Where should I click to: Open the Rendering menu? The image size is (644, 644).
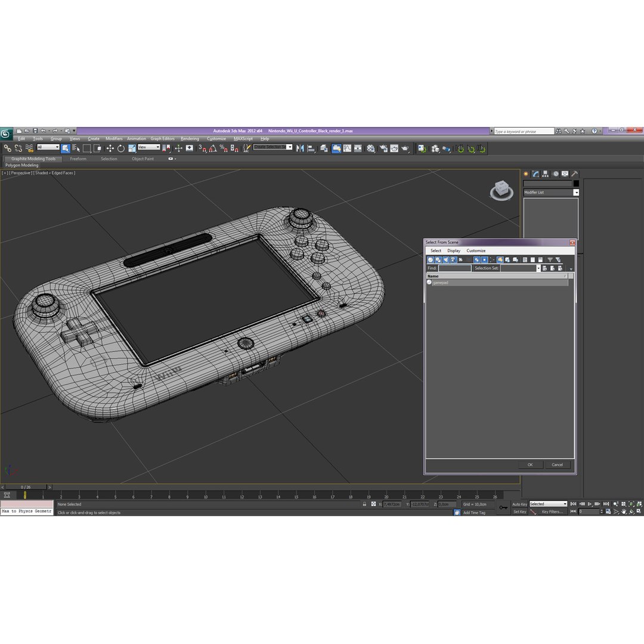(190, 139)
